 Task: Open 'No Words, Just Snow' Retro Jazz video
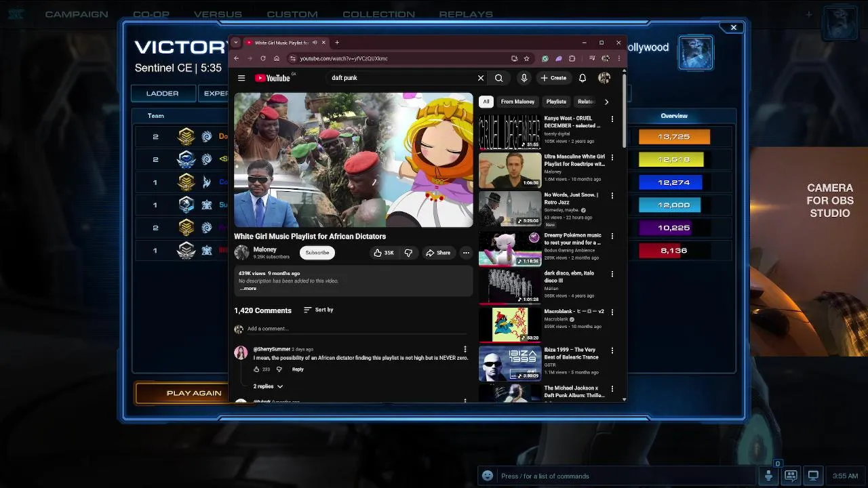[571, 199]
